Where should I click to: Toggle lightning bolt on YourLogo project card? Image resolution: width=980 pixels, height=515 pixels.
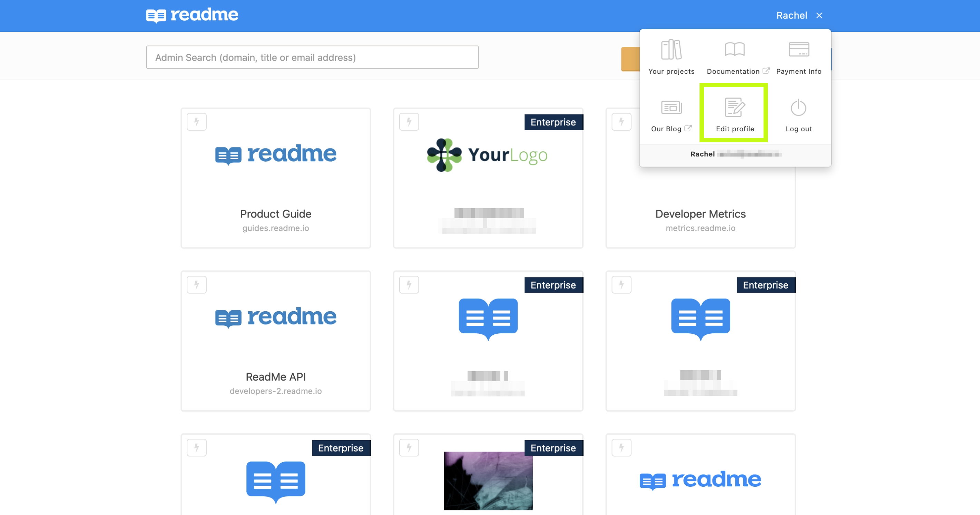409,122
